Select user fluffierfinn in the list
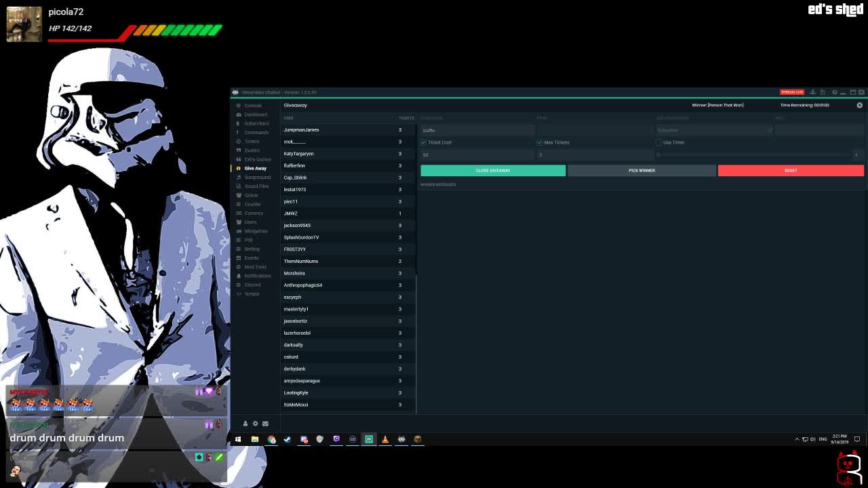Screen dimensions: 868x488 pyautogui.click(x=348, y=165)
